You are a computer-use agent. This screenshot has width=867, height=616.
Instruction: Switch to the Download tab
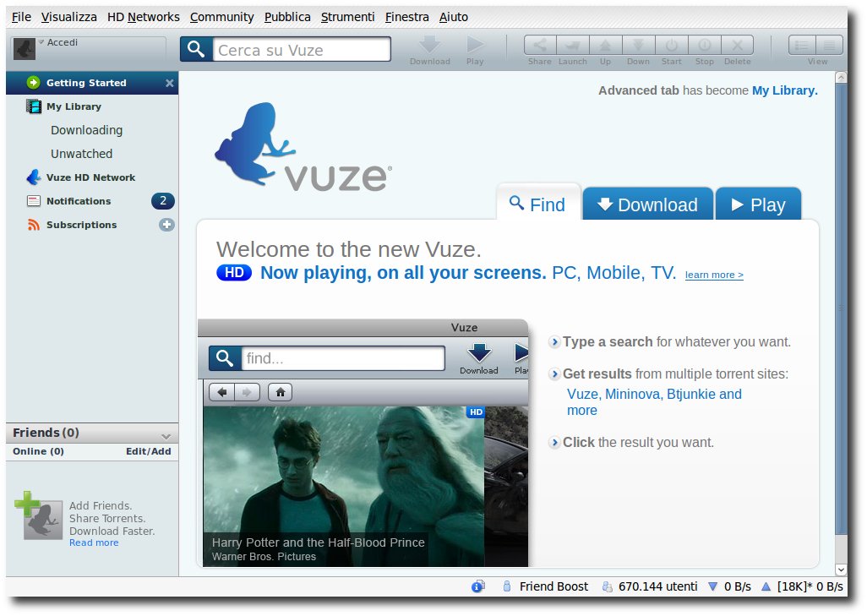point(647,204)
